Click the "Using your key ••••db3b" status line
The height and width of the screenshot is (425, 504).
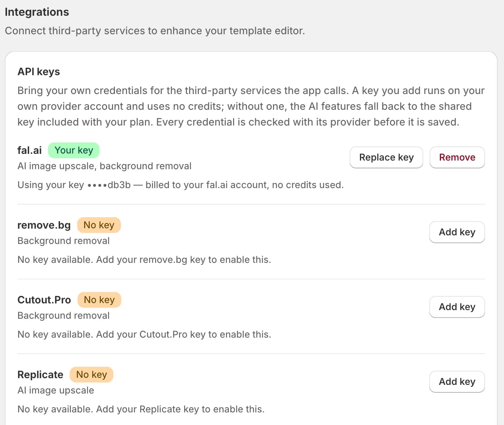pos(180,185)
